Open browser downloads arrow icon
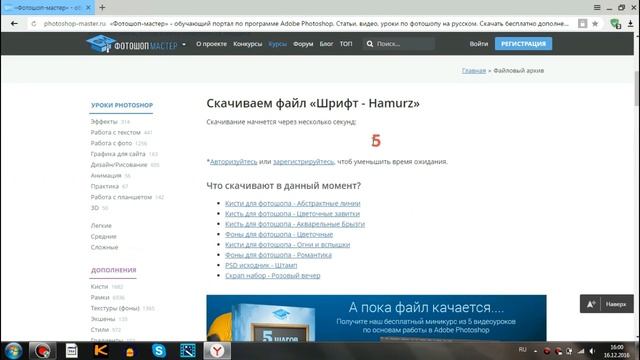The image size is (640, 360). 631,24
